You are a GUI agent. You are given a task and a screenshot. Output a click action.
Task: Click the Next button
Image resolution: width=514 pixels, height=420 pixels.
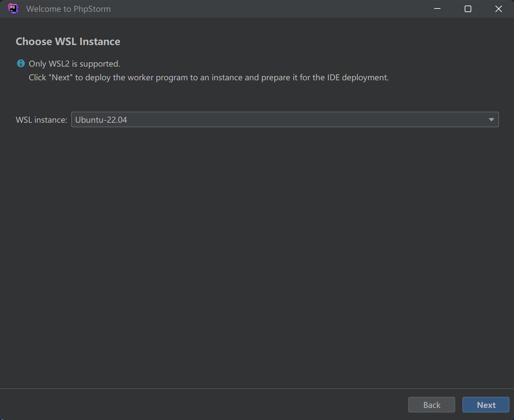(486, 405)
